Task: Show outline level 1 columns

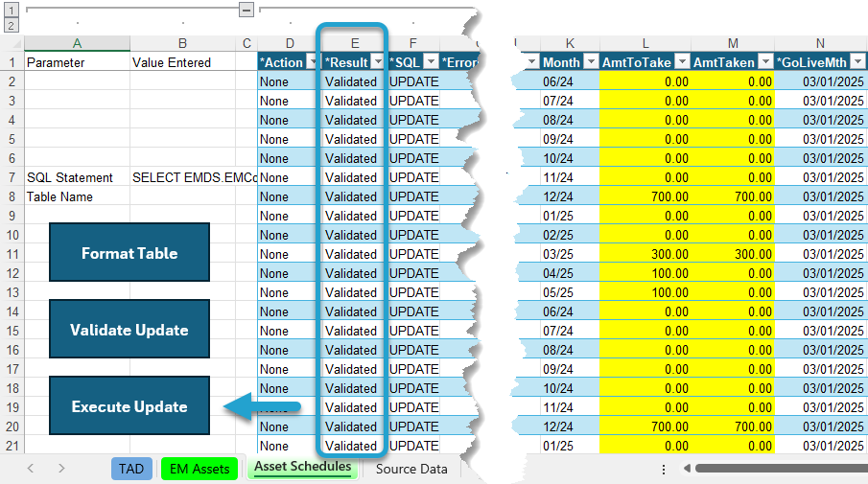Action: pyautogui.click(x=12, y=10)
